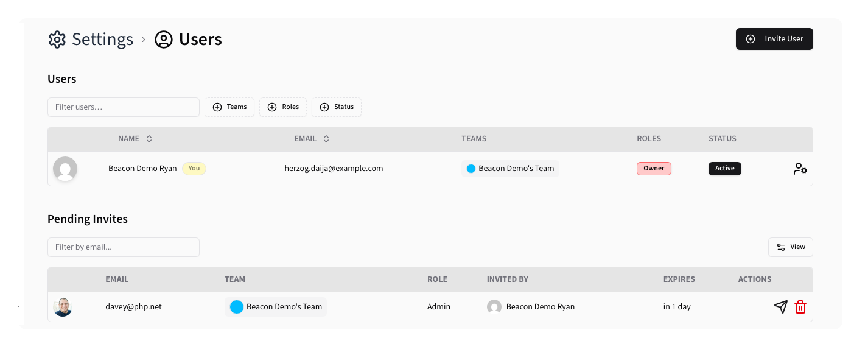Open the Settings gear icon
The width and height of the screenshot is (868, 355).
pyautogui.click(x=57, y=39)
